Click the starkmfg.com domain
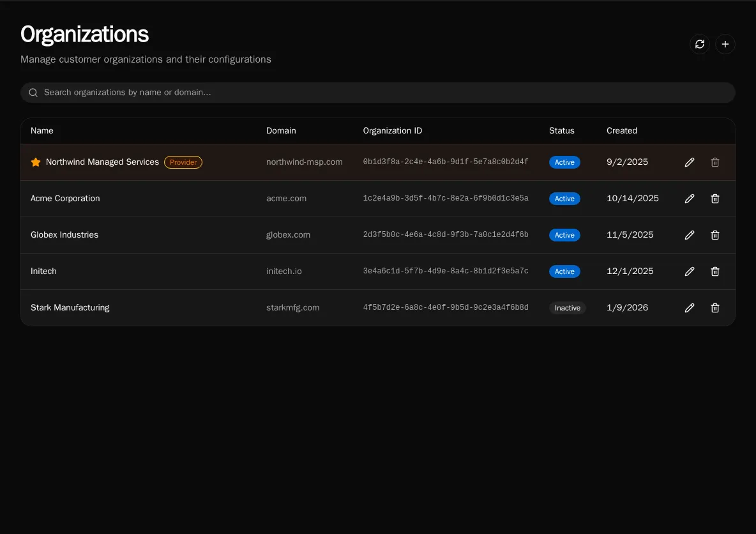 click(x=292, y=308)
